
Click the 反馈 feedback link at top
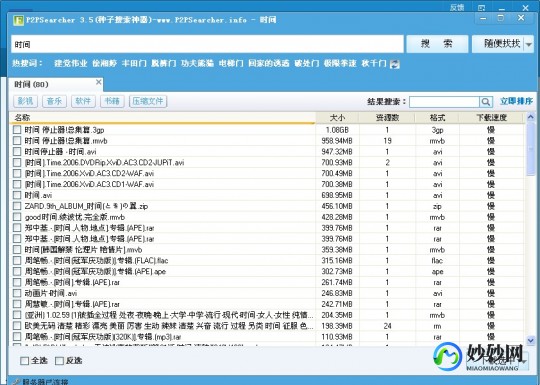(x=457, y=7)
